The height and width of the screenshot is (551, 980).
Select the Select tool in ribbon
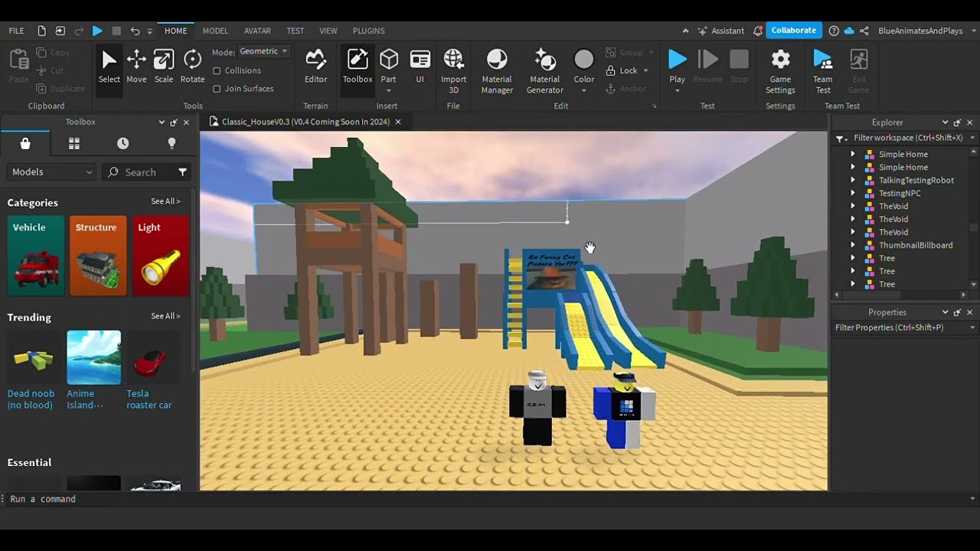(x=109, y=67)
